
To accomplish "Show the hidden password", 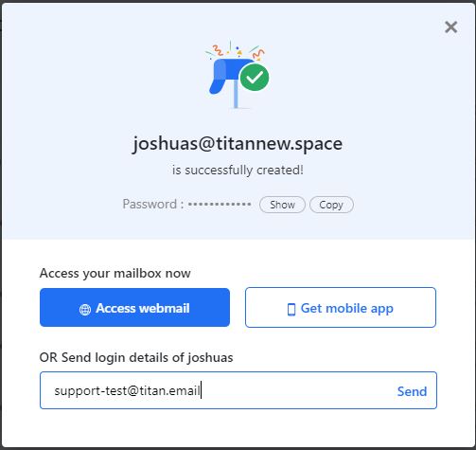I will coord(282,205).
